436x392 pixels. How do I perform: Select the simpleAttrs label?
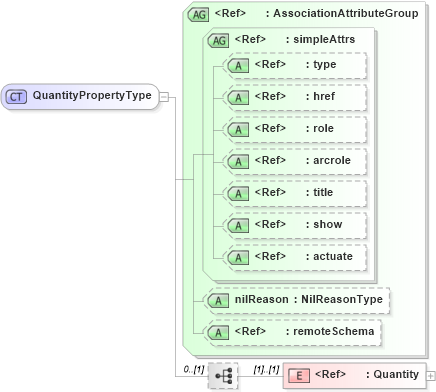point(324,39)
